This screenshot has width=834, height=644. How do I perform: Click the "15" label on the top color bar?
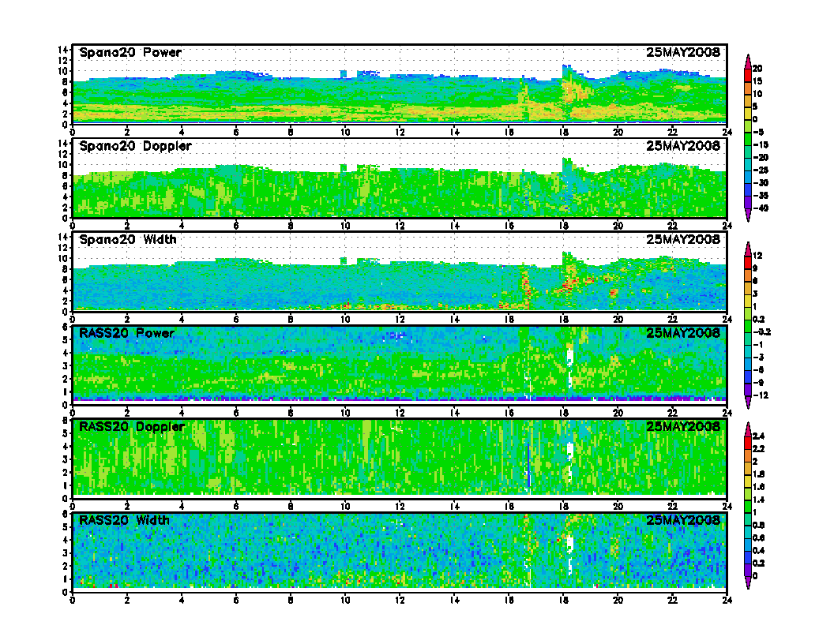click(x=757, y=81)
